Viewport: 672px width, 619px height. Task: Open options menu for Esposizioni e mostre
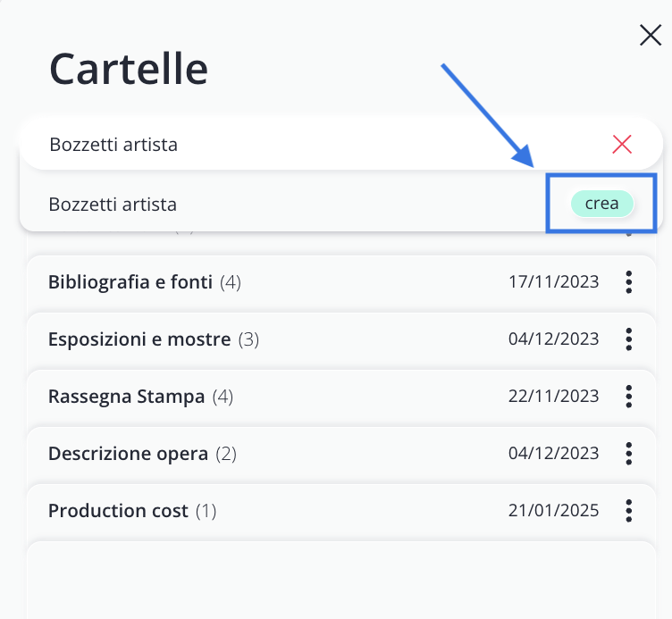(629, 339)
